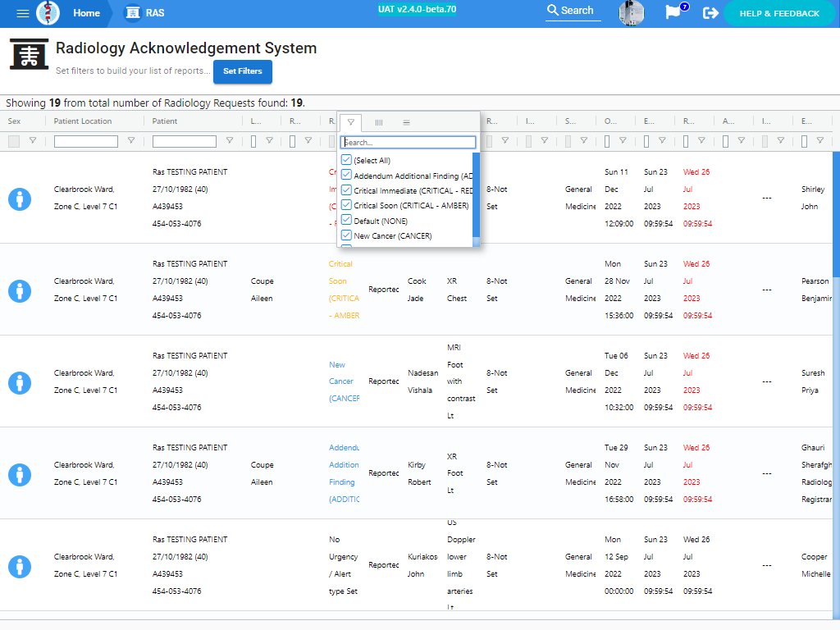Open the filter icon for the A... column
The width and height of the screenshot is (840, 630).
741,141
